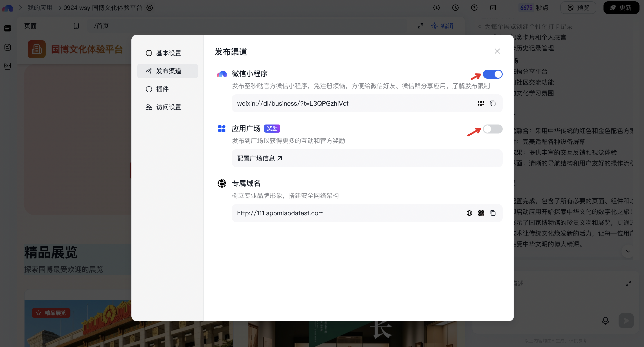Toggle the 微信小程序 publish switch

click(x=492, y=74)
